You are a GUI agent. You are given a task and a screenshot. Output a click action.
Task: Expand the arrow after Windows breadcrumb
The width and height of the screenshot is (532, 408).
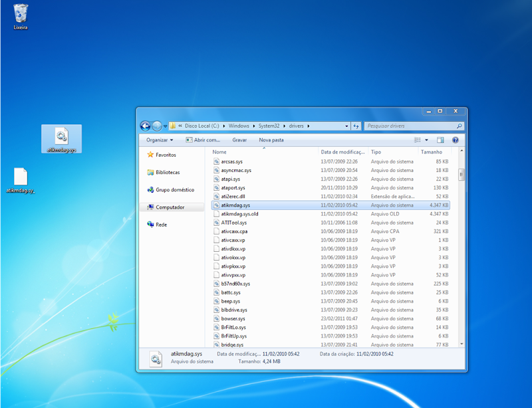click(254, 126)
